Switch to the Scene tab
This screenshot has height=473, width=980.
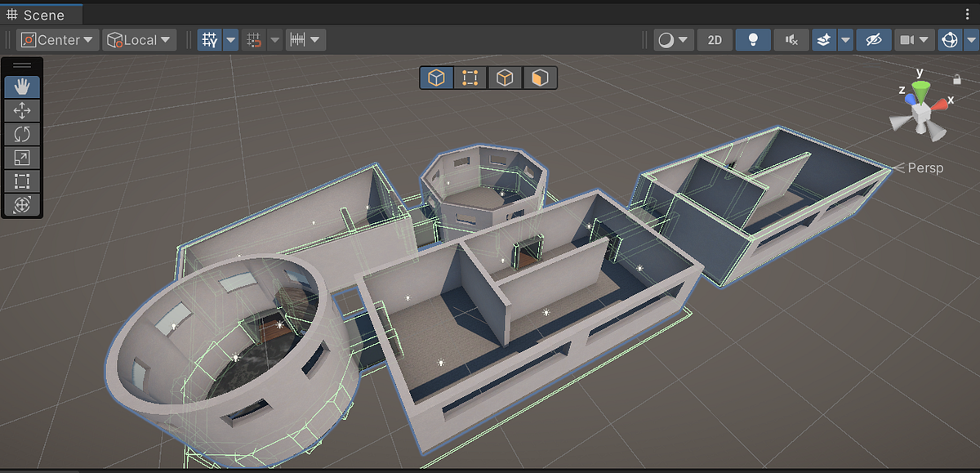click(x=41, y=14)
